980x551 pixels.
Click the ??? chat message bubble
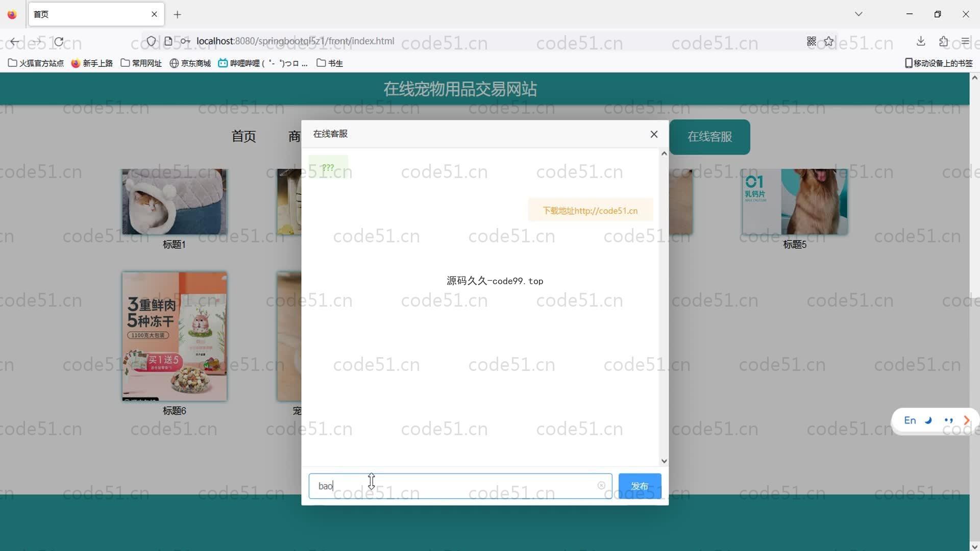click(x=328, y=167)
